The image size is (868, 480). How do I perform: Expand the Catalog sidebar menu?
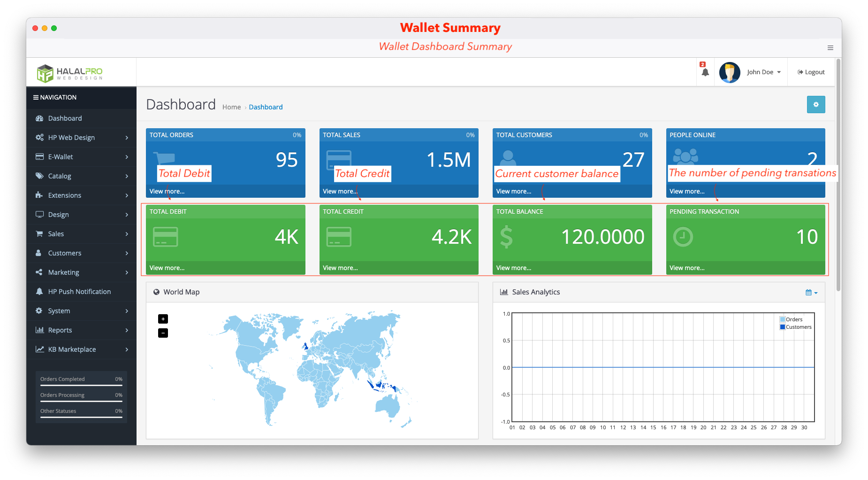81,176
